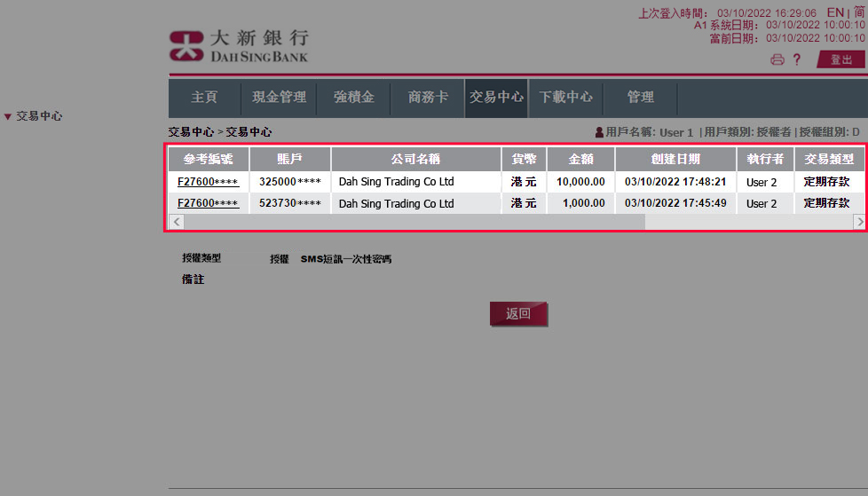Viewport: 868px width, 496px height.
Task: Open reference F27600**** for account 325000****
Action: [x=208, y=182]
